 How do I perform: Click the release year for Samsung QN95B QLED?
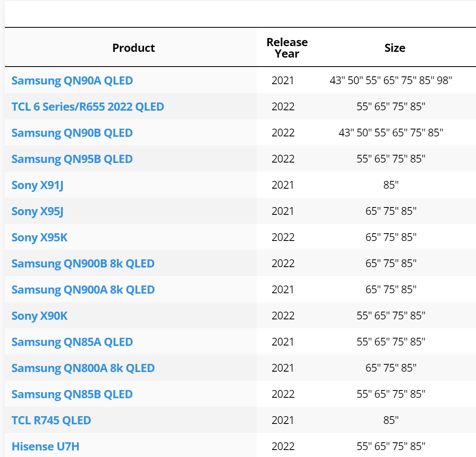coord(283,159)
